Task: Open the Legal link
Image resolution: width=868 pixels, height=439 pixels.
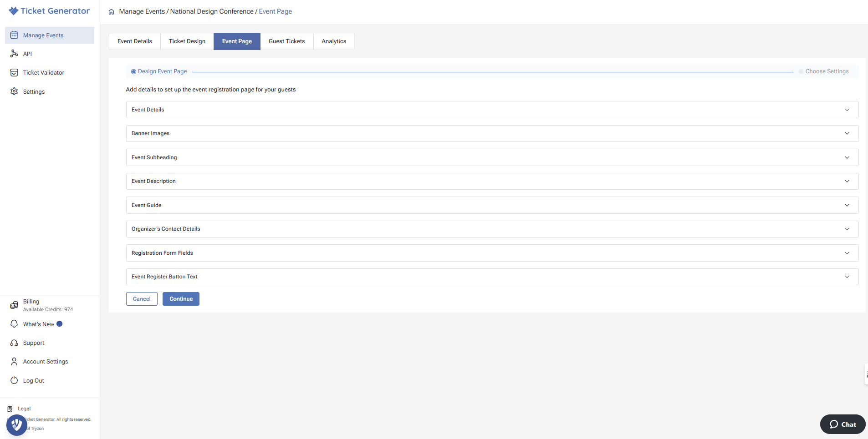Action: pos(24,409)
